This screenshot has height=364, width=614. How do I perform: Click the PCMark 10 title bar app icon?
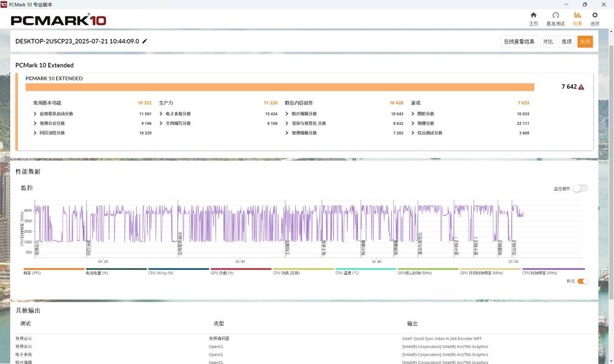[4, 4]
